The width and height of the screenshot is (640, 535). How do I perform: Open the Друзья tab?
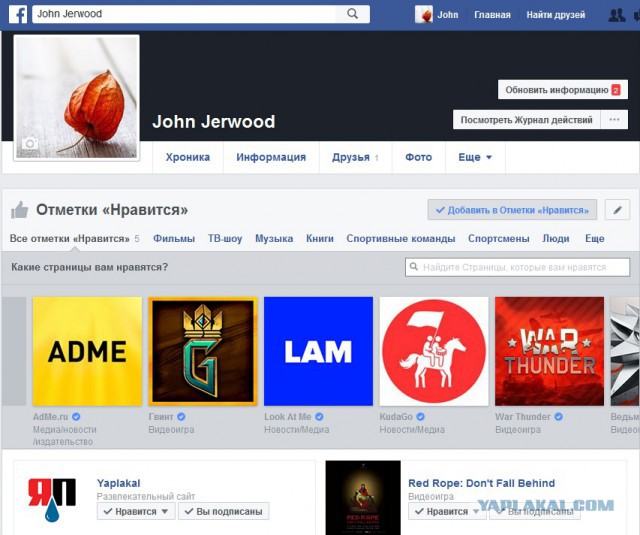click(355, 157)
